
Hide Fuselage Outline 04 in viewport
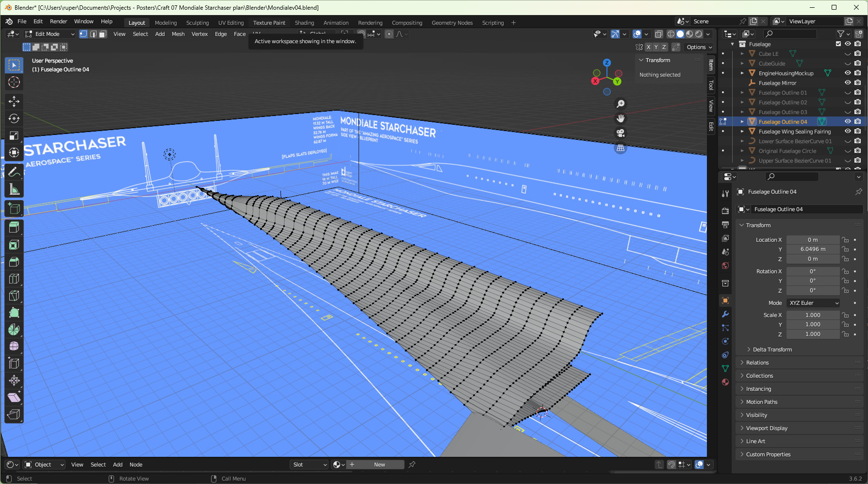pyautogui.click(x=848, y=122)
